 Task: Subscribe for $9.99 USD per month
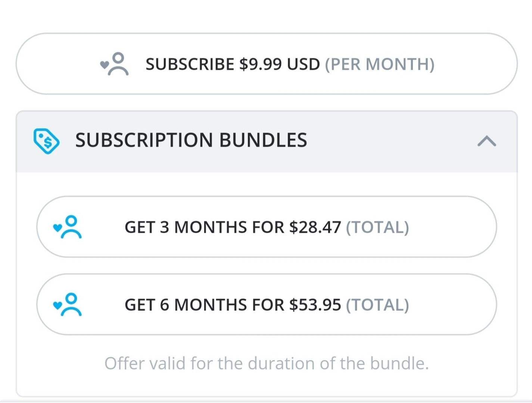[266, 64]
